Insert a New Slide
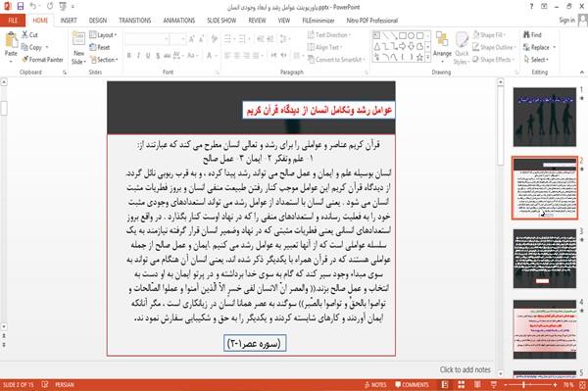 [x=78, y=48]
